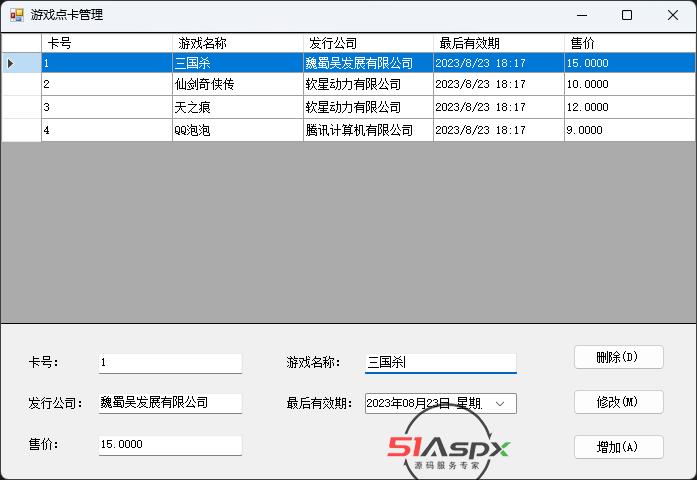Click the 发行公司 column header
Image resolution: width=697 pixels, height=480 pixels.
tap(368, 43)
